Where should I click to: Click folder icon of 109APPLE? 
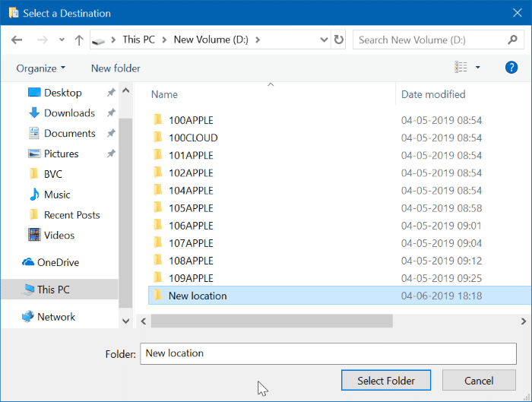pyautogui.click(x=158, y=277)
